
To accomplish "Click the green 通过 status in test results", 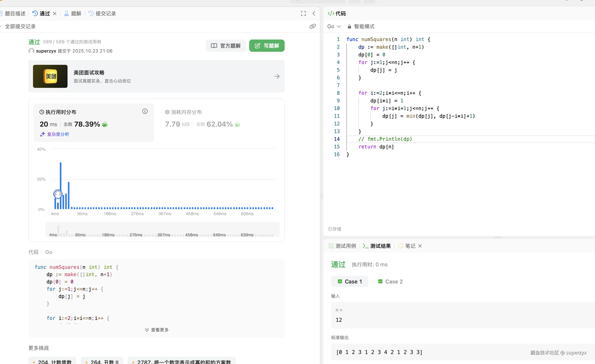I will [338, 264].
